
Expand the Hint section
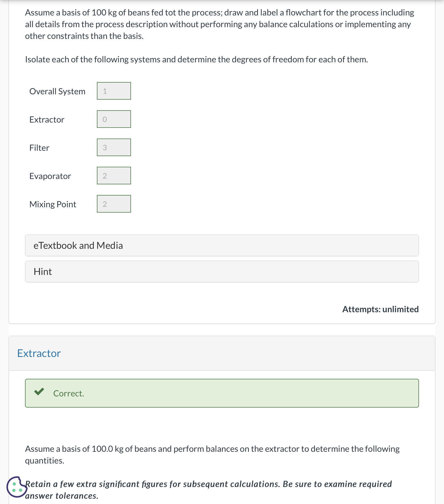pyautogui.click(x=222, y=271)
